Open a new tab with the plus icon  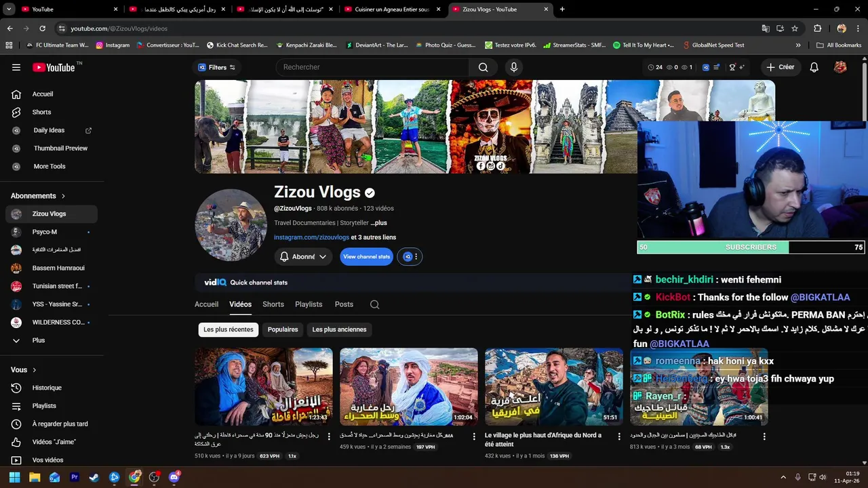point(562,9)
